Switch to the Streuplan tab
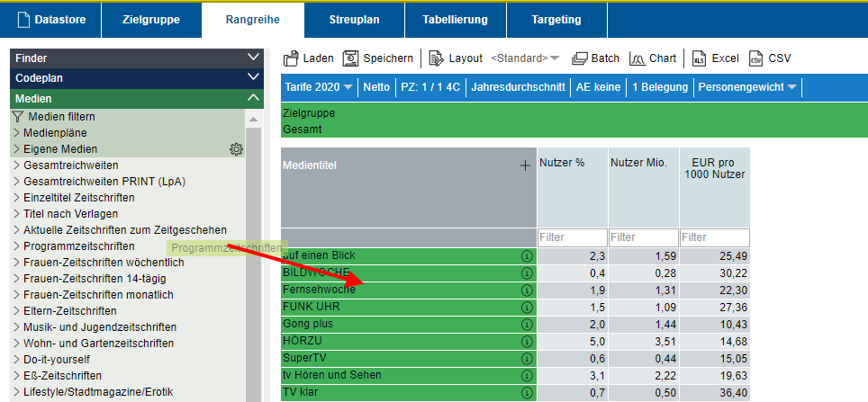 [x=354, y=19]
